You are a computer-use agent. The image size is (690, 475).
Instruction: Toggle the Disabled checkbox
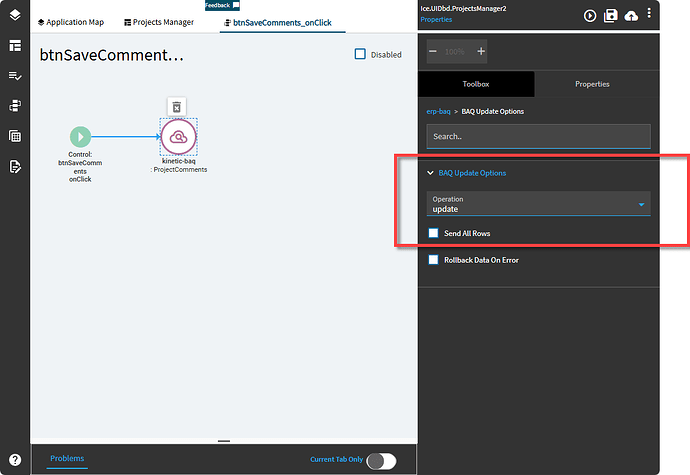point(360,54)
